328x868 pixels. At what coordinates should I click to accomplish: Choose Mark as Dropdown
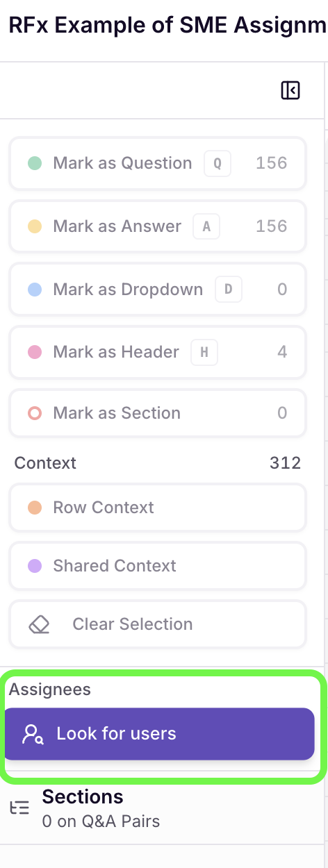pos(158,290)
